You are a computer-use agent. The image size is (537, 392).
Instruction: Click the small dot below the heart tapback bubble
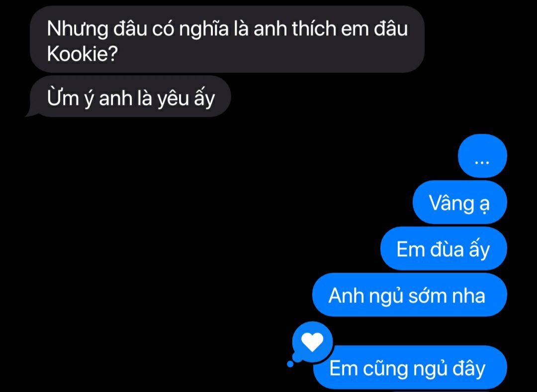point(290,364)
